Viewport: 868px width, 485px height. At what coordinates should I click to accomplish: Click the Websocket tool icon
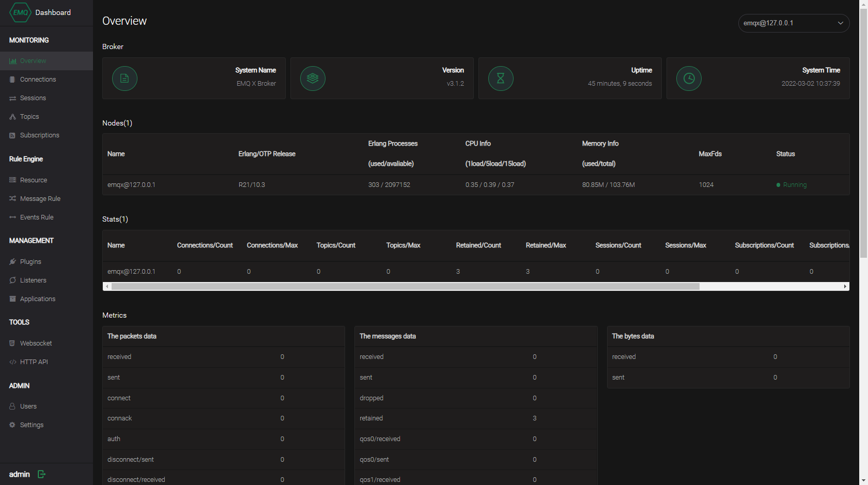pyautogui.click(x=12, y=343)
